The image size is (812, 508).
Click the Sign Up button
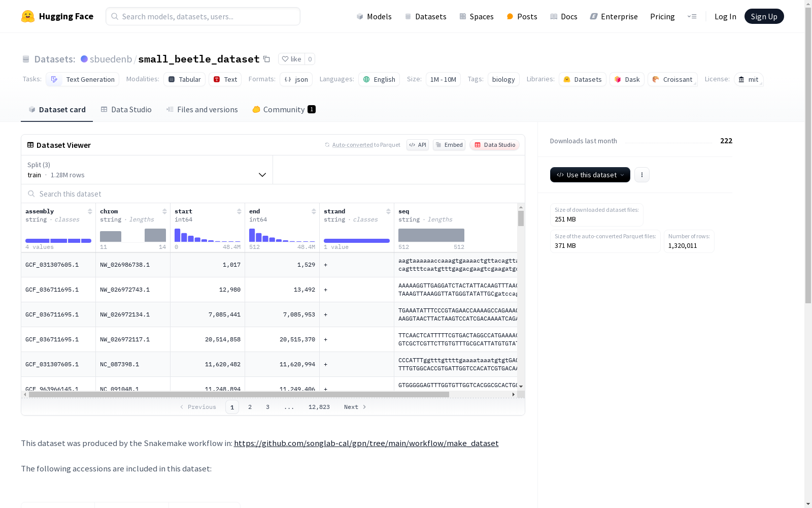tap(764, 16)
